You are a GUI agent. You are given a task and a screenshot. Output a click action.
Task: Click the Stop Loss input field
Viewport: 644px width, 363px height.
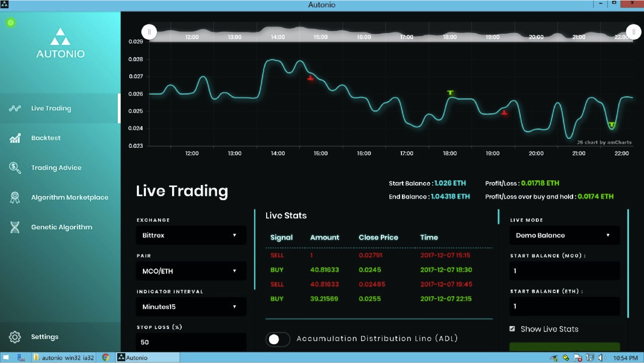point(191,342)
